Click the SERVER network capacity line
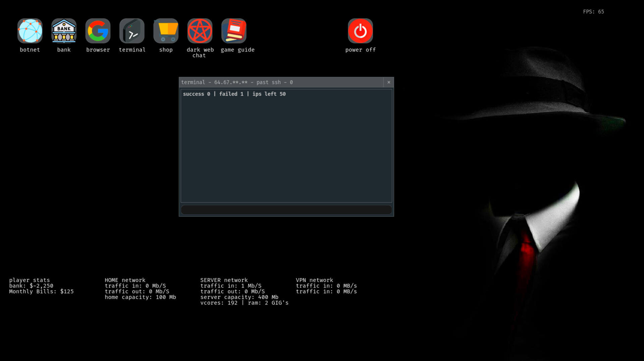The width and height of the screenshot is (644, 361). [239, 297]
